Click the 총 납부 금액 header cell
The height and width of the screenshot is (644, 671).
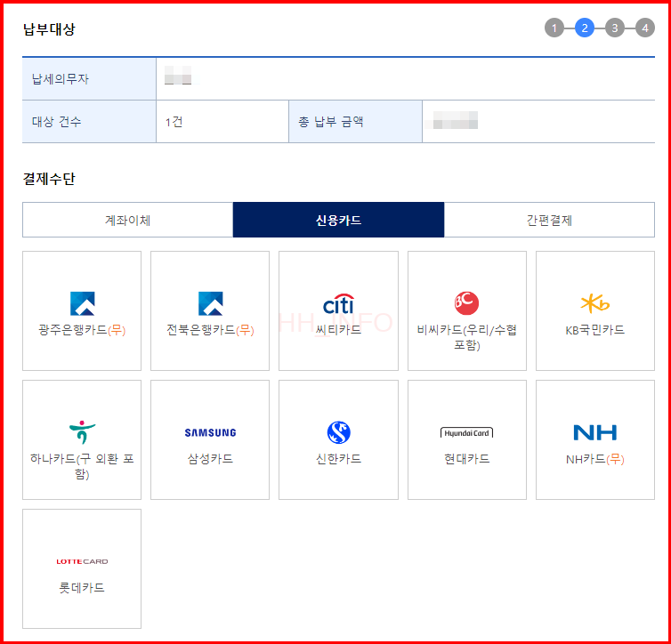click(355, 122)
